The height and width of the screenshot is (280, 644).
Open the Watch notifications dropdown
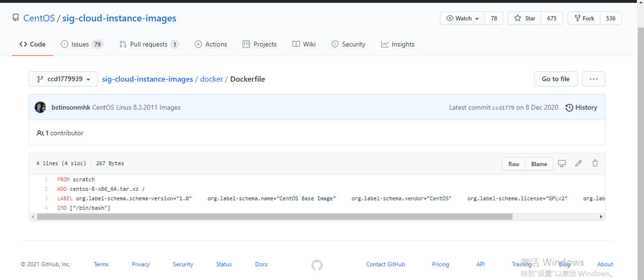pyautogui.click(x=463, y=18)
